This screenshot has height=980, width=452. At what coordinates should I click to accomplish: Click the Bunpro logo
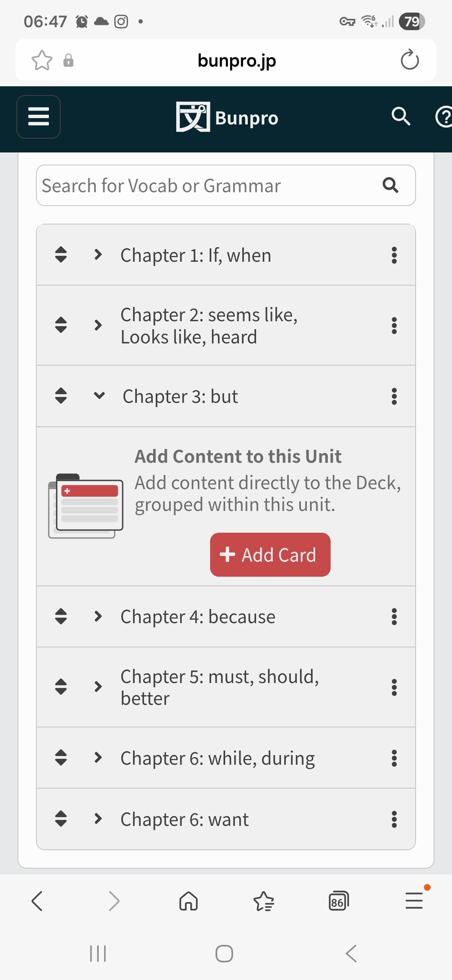click(227, 117)
